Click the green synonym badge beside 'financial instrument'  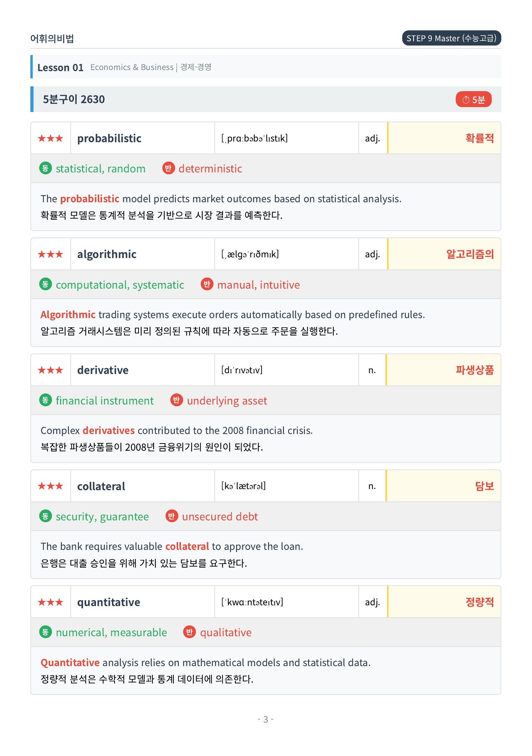click(45, 400)
